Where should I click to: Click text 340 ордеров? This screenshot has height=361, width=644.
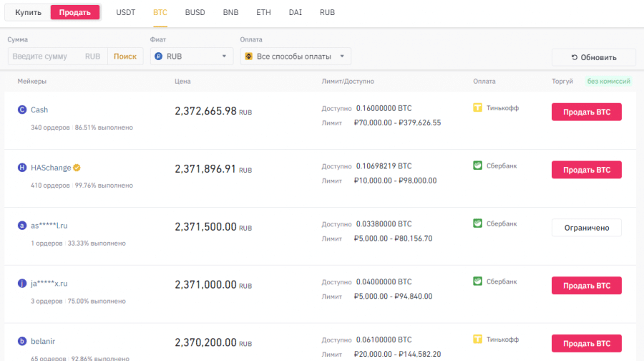pos(50,127)
